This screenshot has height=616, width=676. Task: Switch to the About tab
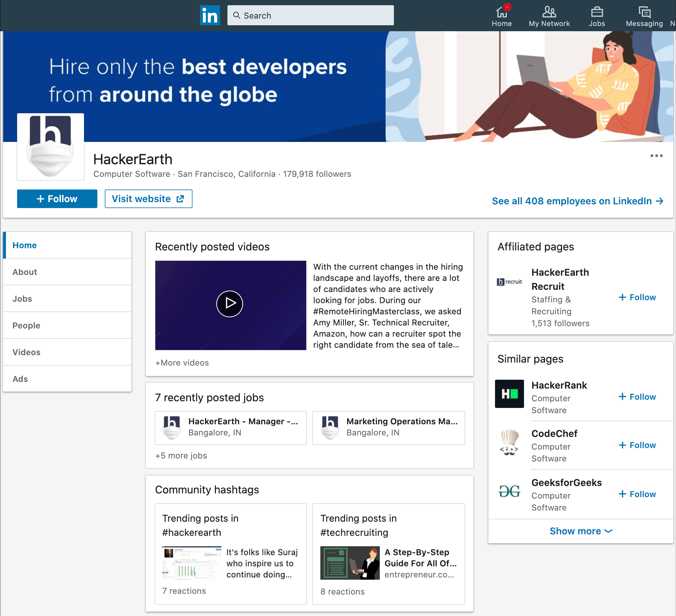point(25,272)
